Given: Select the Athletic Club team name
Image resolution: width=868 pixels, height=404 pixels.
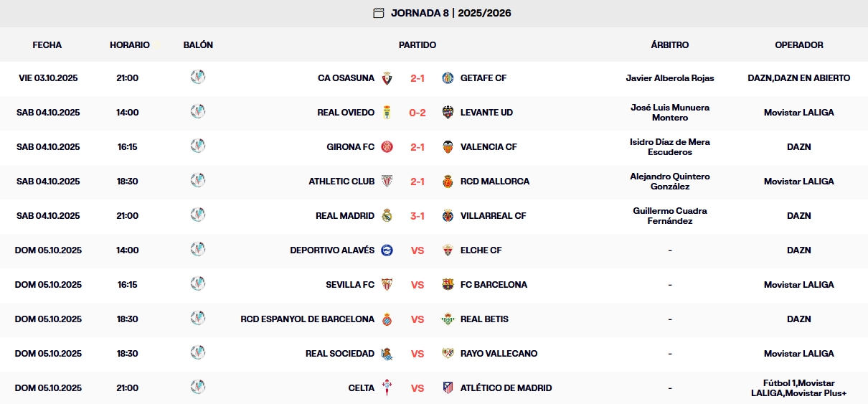Looking at the screenshot, I should [341, 182].
